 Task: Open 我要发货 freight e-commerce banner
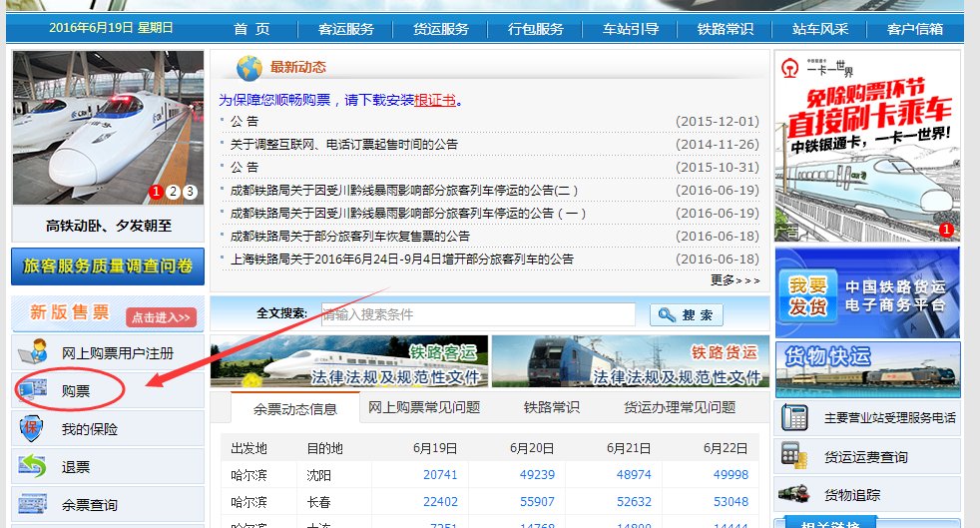(867, 292)
